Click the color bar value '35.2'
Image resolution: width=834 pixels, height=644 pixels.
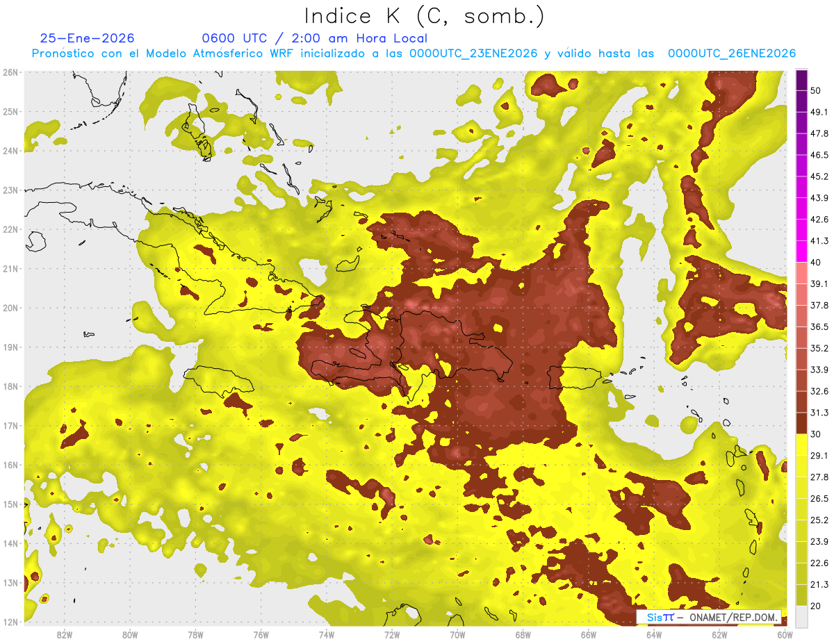pyautogui.click(x=819, y=348)
